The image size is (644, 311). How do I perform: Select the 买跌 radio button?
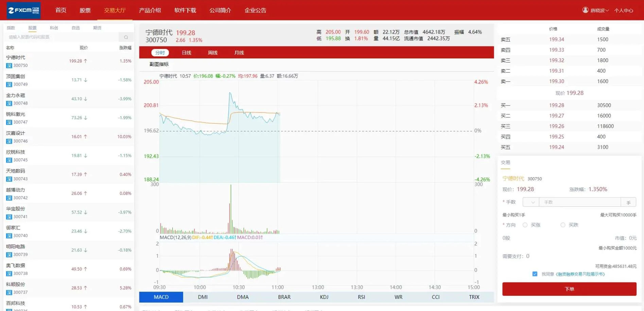click(563, 225)
